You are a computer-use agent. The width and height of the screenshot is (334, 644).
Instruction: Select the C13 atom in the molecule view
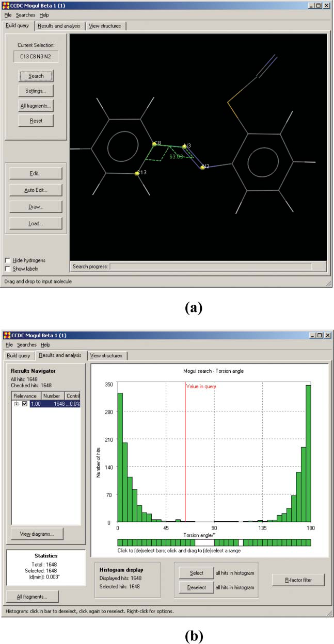[x=137, y=174]
